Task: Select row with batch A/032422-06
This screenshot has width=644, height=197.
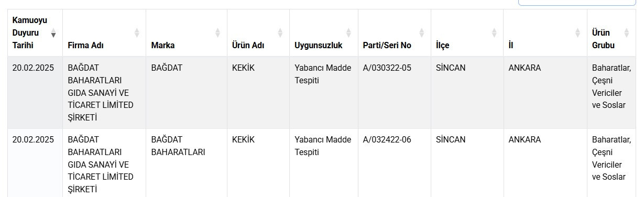Action: pos(322,163)
